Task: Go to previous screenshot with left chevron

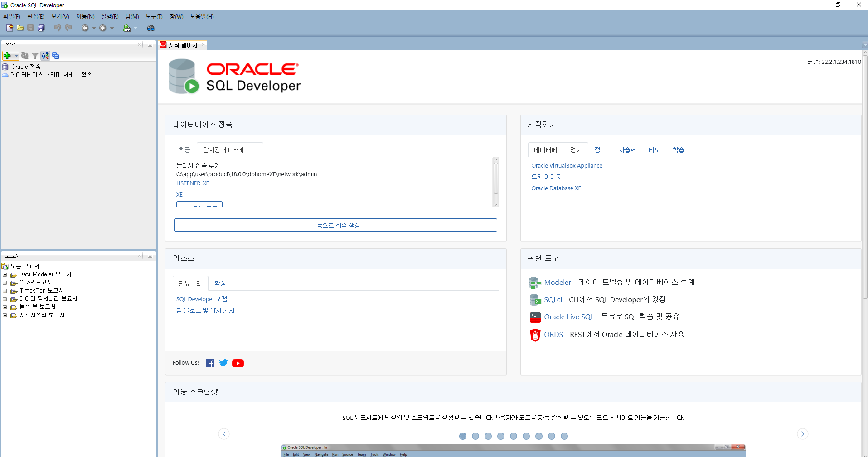Action: click(224, 434)
